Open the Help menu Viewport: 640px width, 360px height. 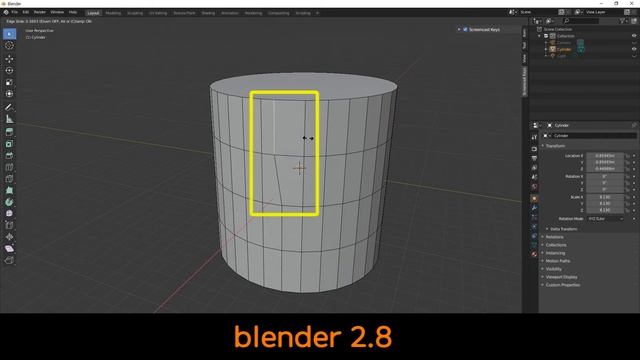click(x=73, y=13)
